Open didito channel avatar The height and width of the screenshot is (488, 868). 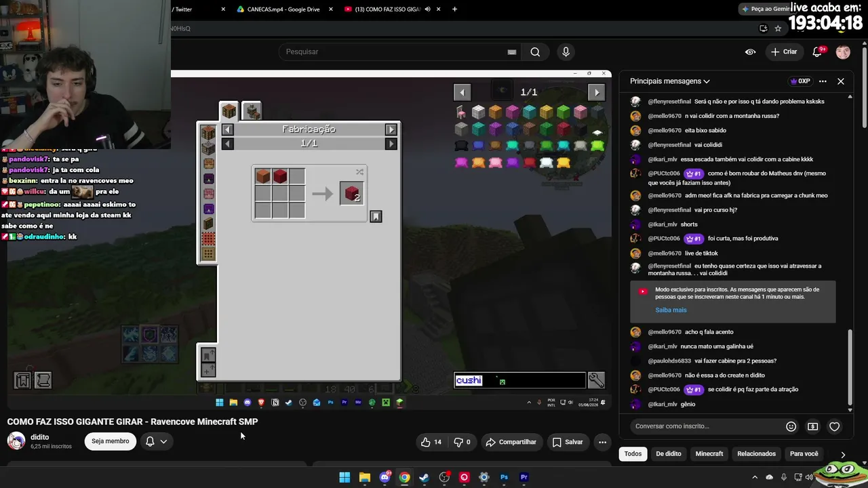(x=16, y=441)
